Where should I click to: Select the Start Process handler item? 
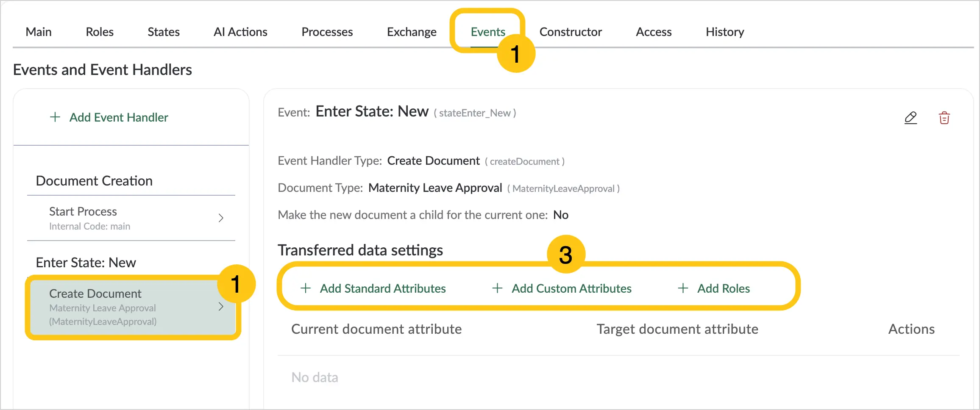[x=131, y=218]
